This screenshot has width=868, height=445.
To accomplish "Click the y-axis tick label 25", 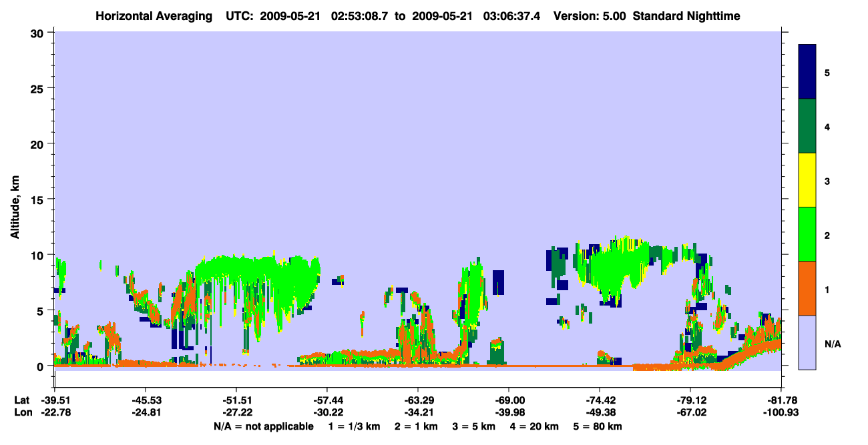I will 39,88.
